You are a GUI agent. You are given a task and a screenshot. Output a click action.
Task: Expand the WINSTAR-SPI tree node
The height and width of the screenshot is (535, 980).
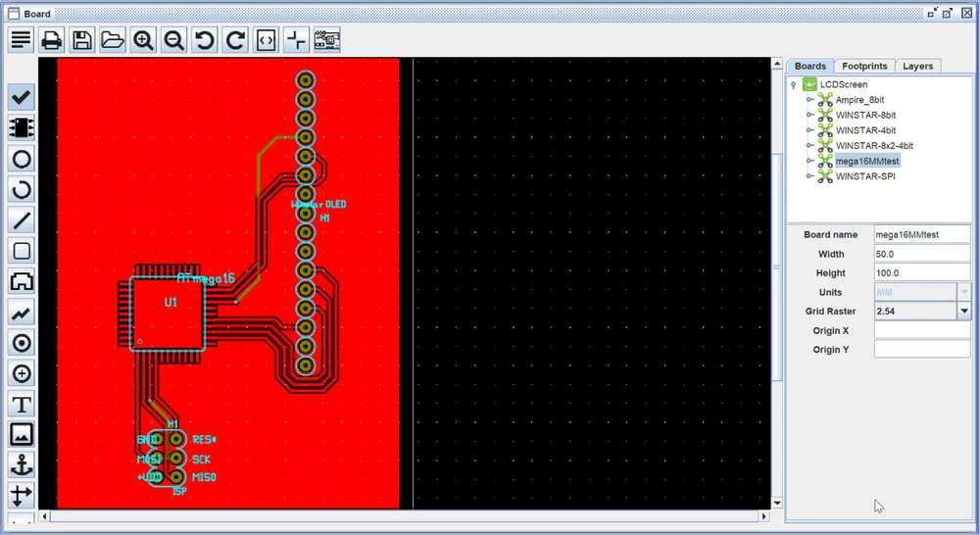tap(809, 176)
